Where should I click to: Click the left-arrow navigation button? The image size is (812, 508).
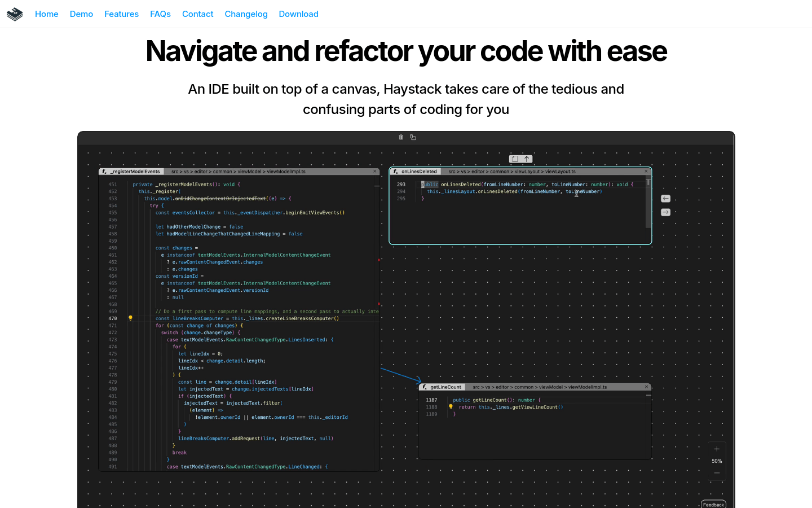pyautogui.click(x=665, y=199)
